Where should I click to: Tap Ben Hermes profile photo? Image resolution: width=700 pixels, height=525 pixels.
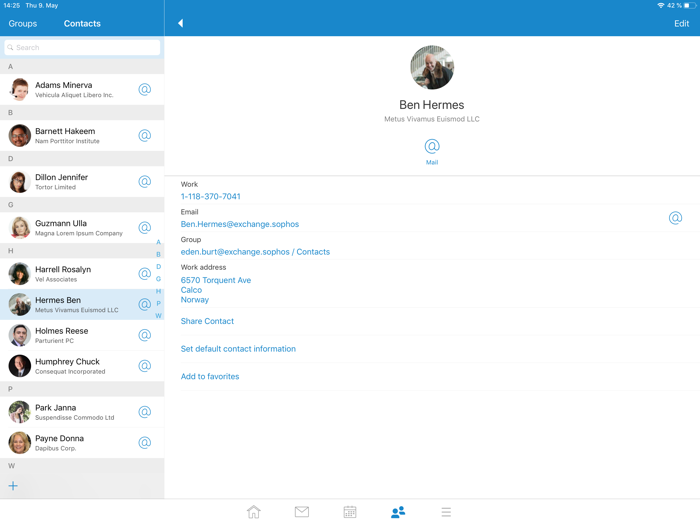[x=432, y=67]
